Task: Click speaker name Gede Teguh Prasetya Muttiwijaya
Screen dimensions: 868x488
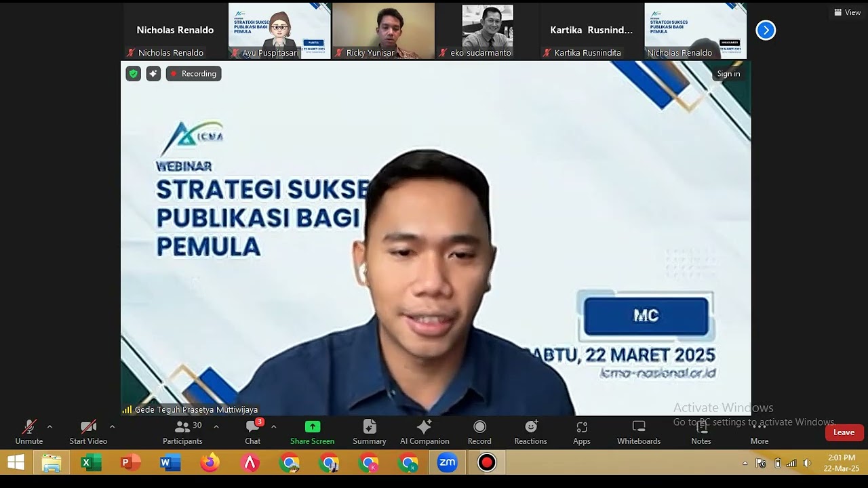Action: point(196,409)
